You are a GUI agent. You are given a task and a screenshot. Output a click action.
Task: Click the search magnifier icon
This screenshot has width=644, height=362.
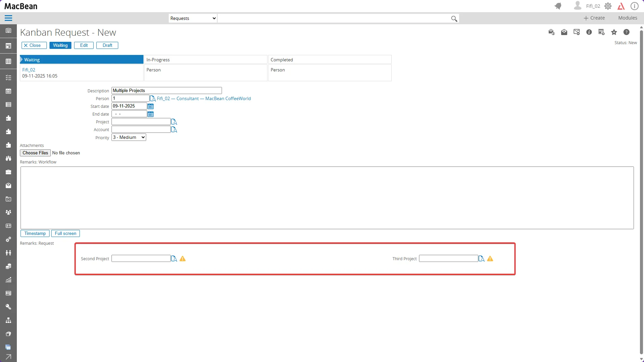[x=454, y=19]
